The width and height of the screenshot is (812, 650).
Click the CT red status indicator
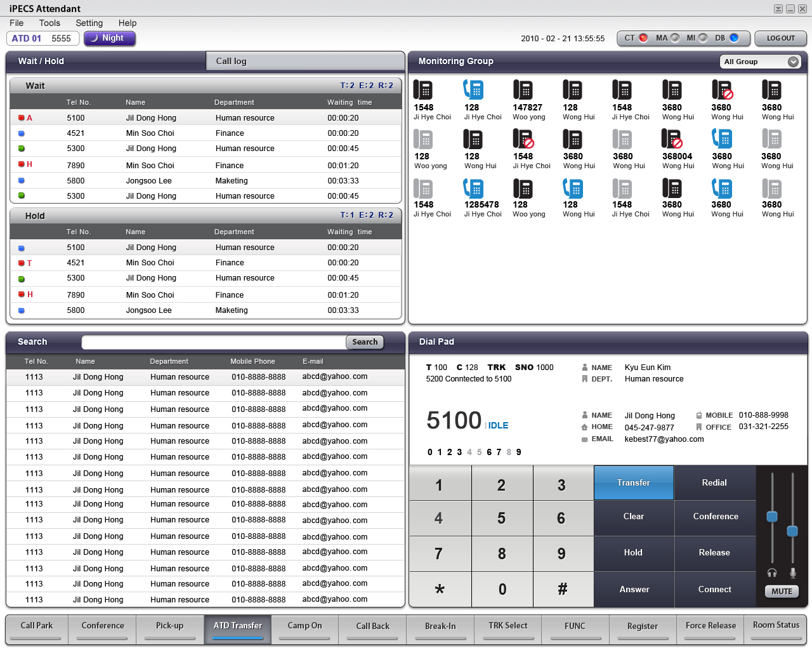[643, 38]
